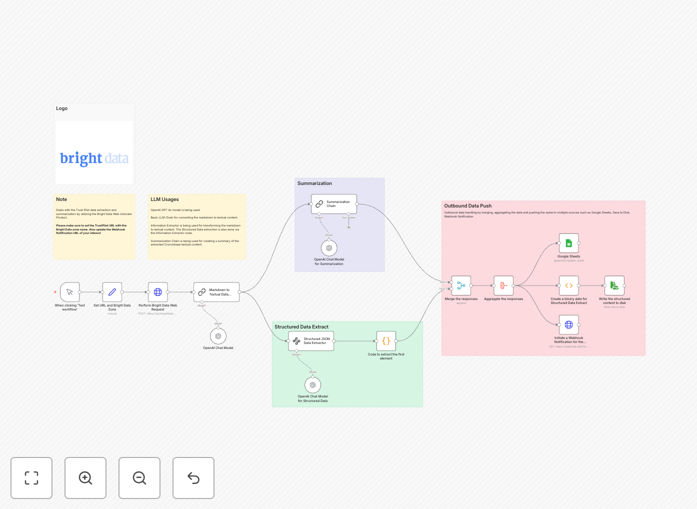Zoom in on the workflow canvas
The height and width of the screenshot is (509, 697).
[x=85, y=478]
